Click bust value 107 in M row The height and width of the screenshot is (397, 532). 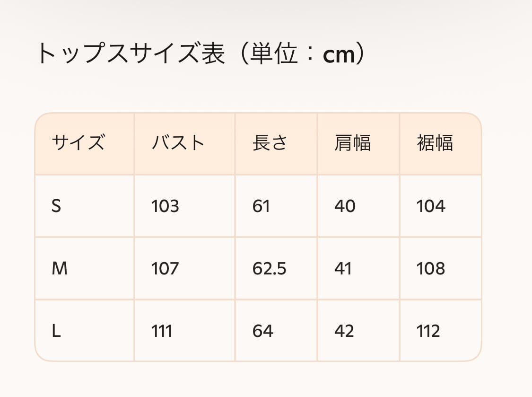(x=165, y=269)
